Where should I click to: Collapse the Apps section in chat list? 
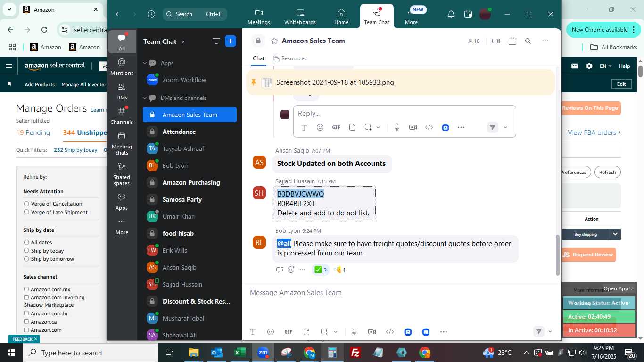tap(145, 63)
